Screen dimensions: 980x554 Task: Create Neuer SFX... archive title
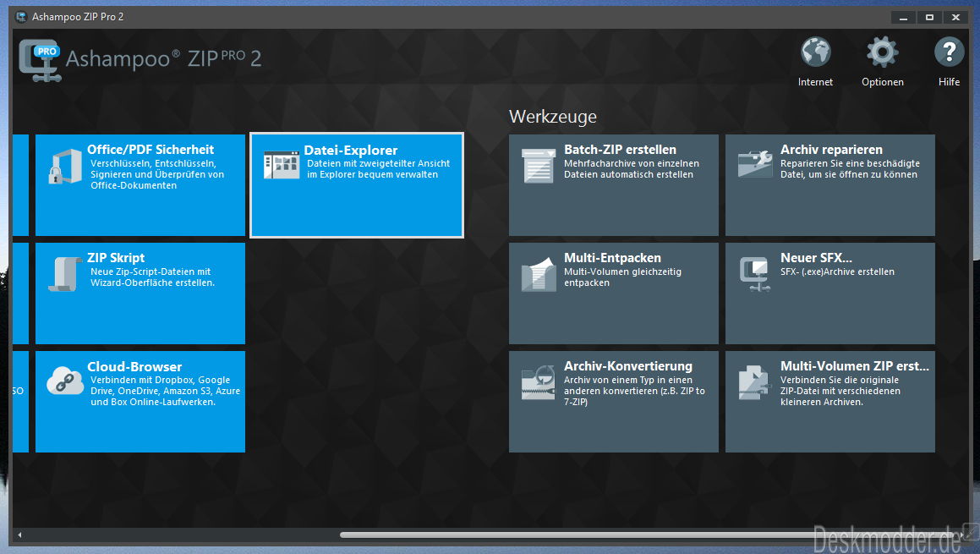(816, 258)
